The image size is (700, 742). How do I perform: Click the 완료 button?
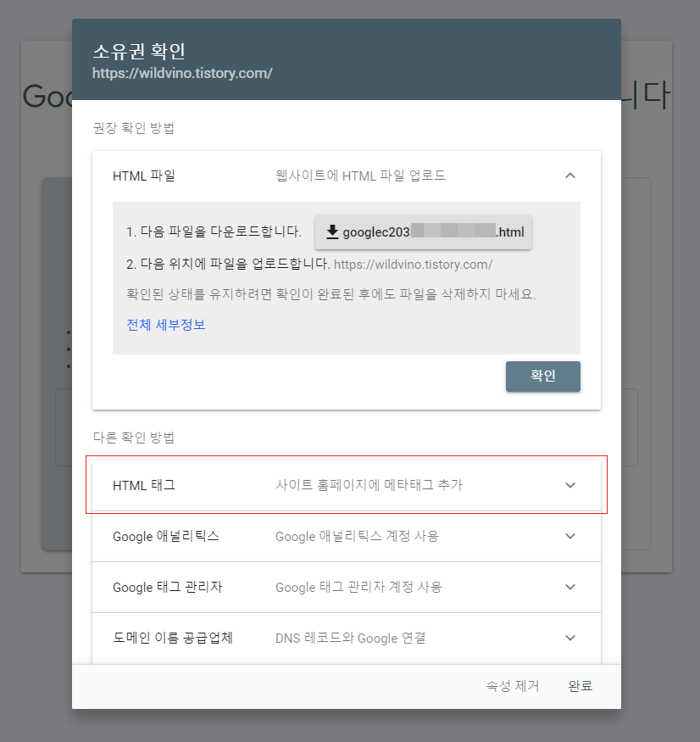click(581, 686)
